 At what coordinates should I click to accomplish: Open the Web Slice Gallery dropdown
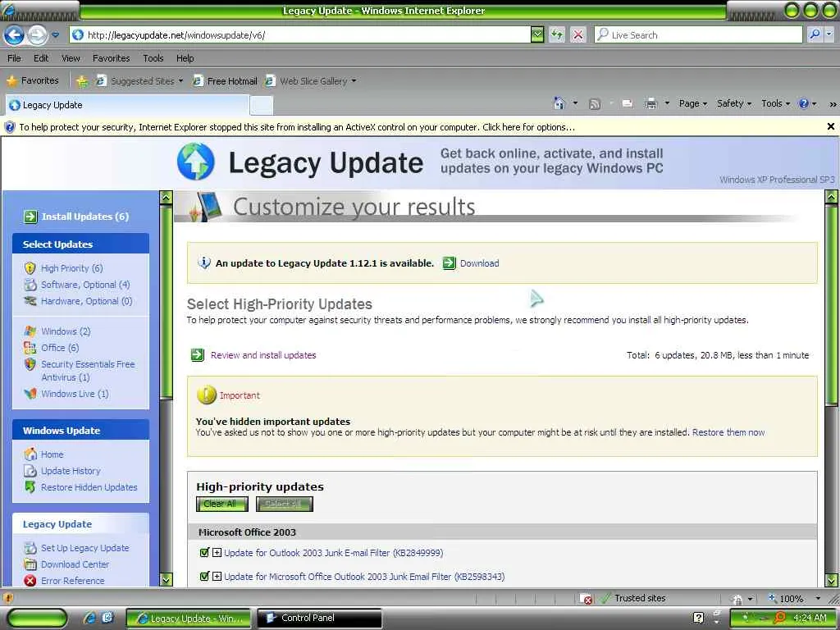click(354, 81)
